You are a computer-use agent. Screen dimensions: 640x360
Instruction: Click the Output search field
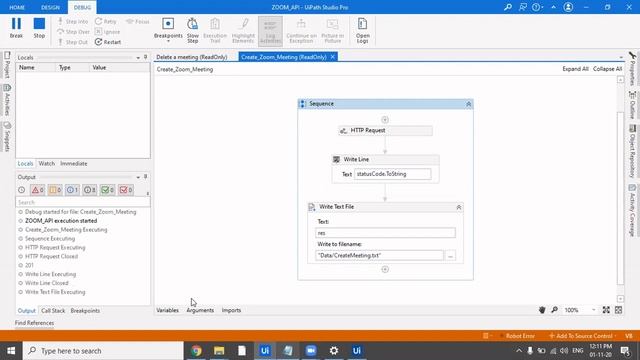click(x=83, y=202)
